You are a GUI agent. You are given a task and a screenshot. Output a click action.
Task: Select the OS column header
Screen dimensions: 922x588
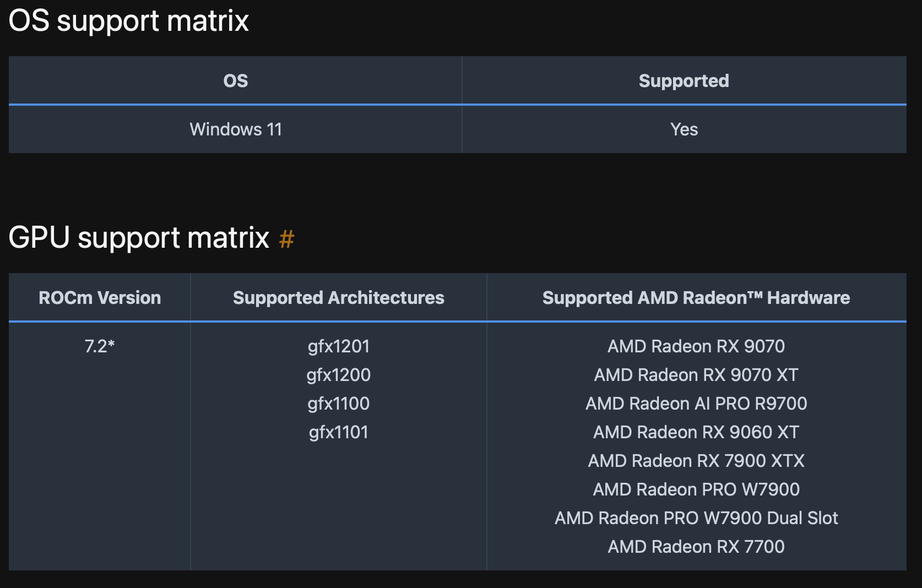tap(235, 81)
